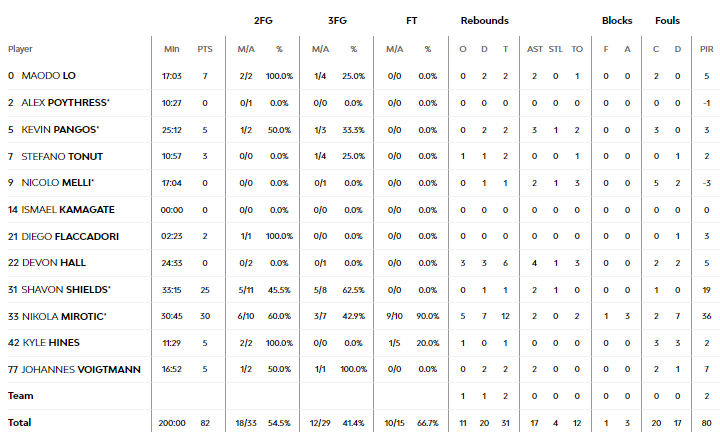The height and width of the screenshot is (432, 720).
Task: Open Maodo Lo player link
Action: 48,76
